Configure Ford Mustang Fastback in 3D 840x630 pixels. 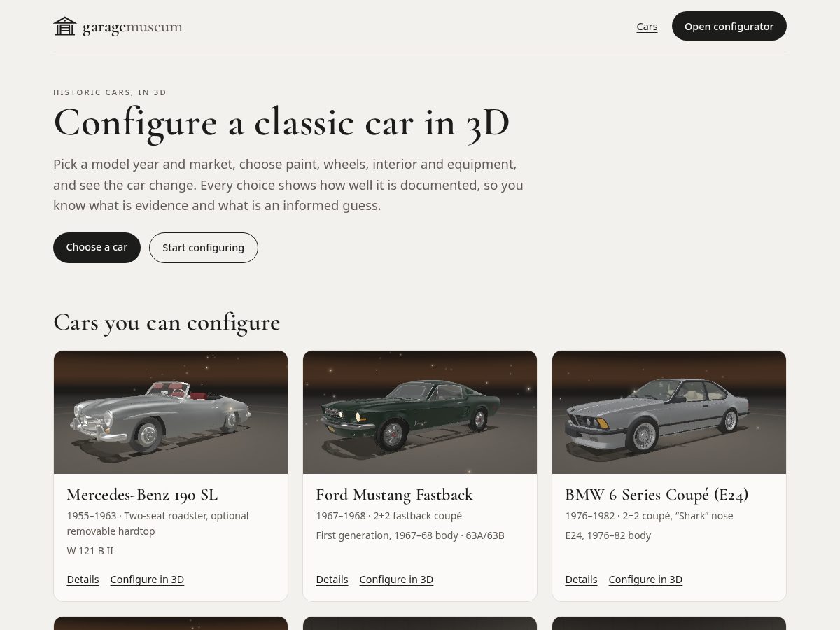tap(396, 580)
